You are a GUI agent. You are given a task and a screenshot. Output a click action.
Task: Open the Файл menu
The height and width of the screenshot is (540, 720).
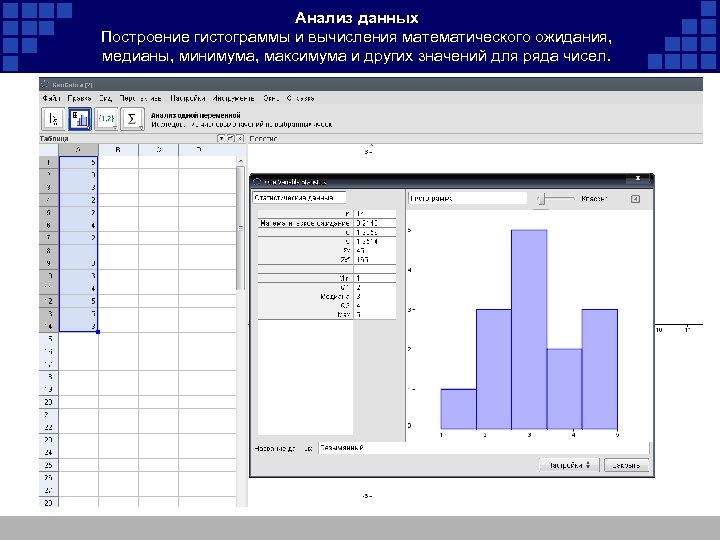51,98
